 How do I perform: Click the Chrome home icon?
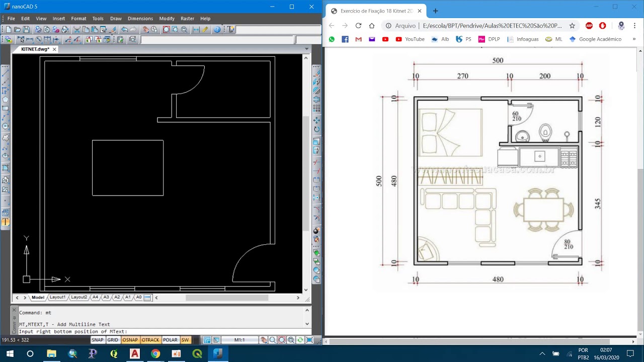pos(372,26)
